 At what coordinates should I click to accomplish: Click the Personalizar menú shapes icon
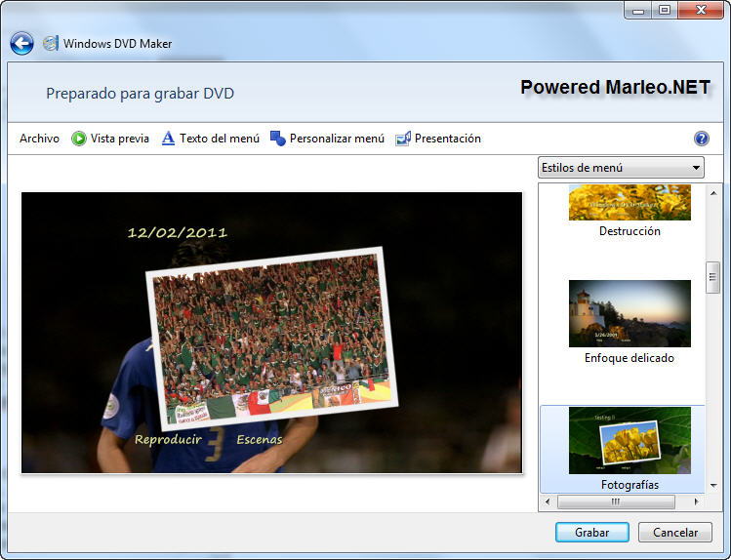coord(278,139)
